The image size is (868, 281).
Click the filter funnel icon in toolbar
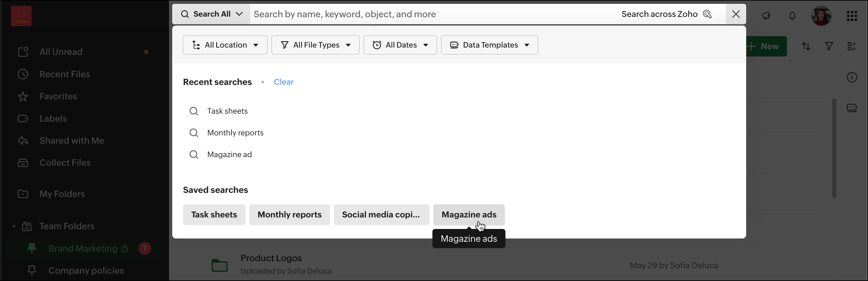click(829, 46)
